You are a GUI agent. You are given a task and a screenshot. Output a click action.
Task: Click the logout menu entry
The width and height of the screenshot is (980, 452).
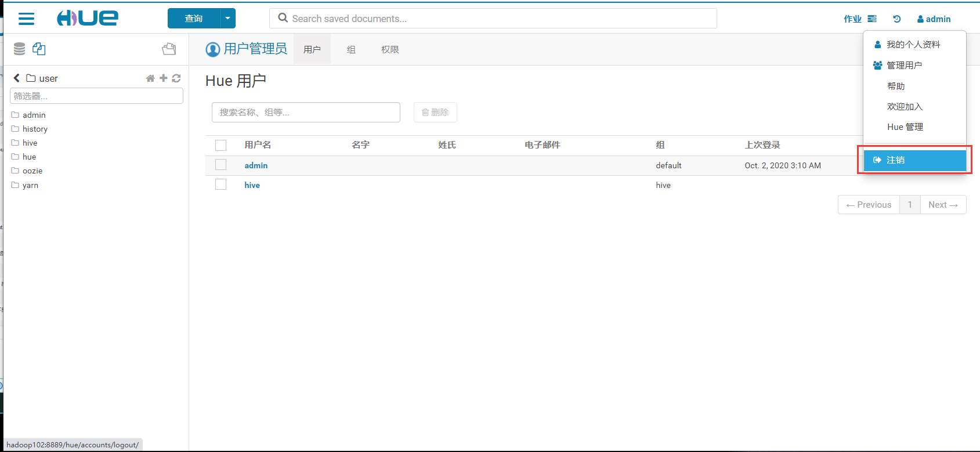[x=915, y=160]
